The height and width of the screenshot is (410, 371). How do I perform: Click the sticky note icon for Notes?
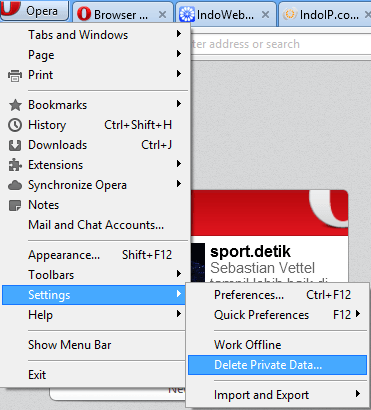point(15,205)
